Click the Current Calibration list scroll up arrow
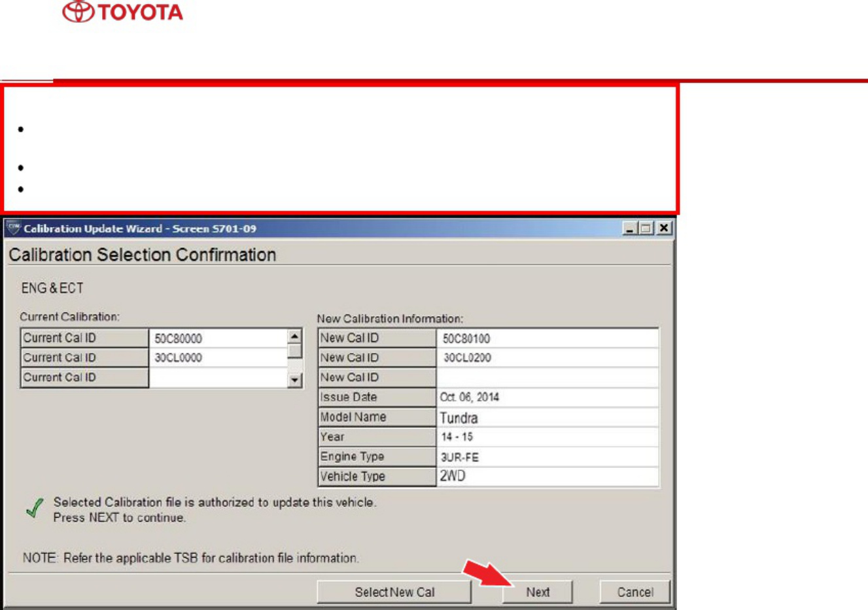Viewport: 868px width, 610px height. tap(294, 336)
